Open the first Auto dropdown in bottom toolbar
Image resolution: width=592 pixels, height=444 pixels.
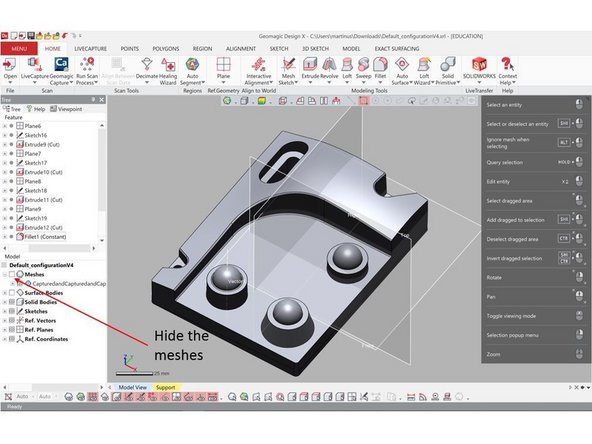tap(25, 396)
